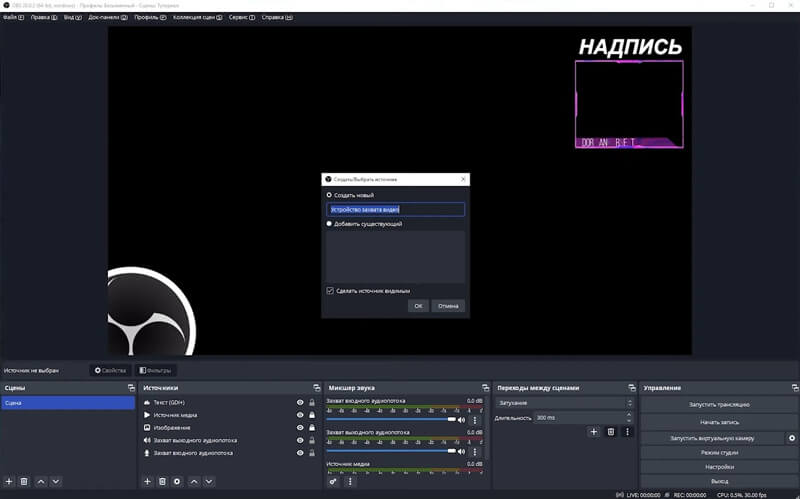This screenshot has height=499, width=800.
Task: Open the Профиль menu
Action: coord(149,18)
